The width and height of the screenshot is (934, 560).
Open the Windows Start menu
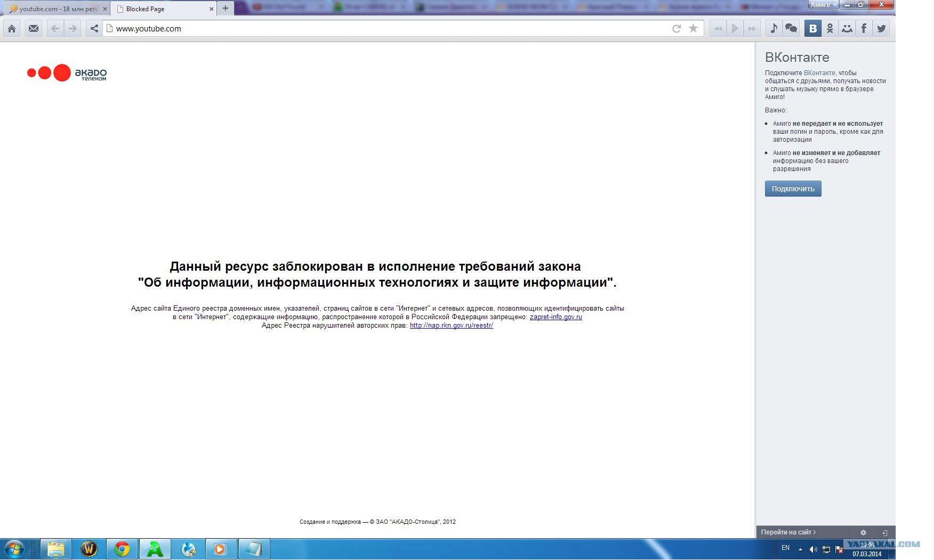(x=14, y=549)
